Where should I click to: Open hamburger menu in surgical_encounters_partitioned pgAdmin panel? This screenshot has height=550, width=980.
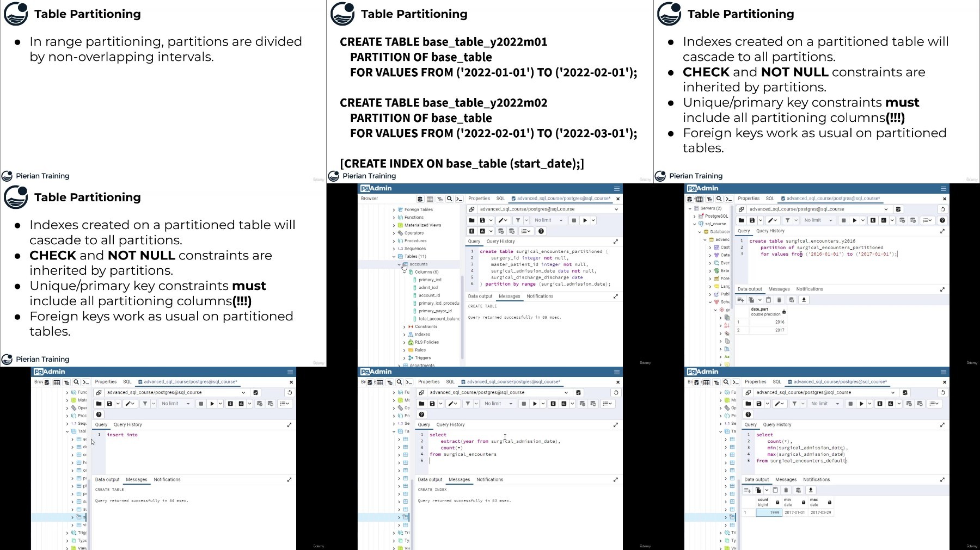click(617, 189)
